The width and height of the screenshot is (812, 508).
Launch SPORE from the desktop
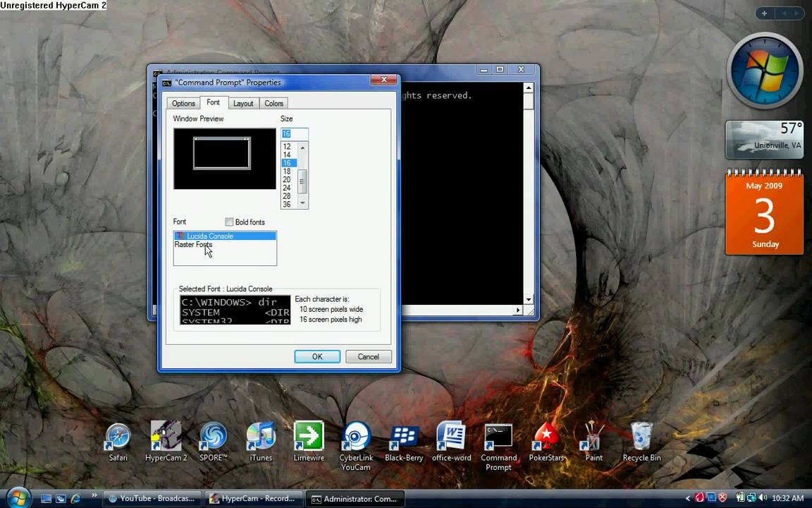click(x=214, y=441)
